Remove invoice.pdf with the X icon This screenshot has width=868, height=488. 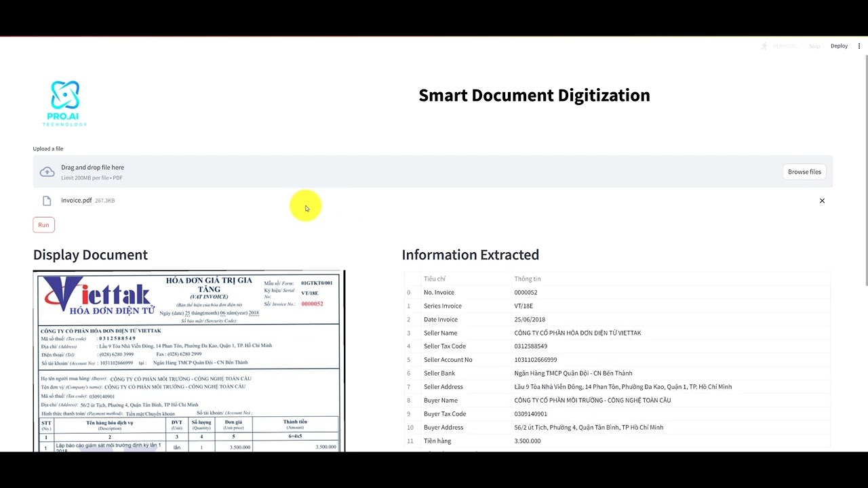tap(822, 201)
